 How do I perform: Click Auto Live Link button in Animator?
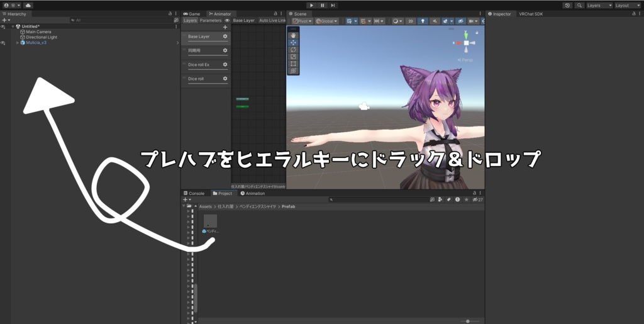pyautogui.click(x=272, y=20)
